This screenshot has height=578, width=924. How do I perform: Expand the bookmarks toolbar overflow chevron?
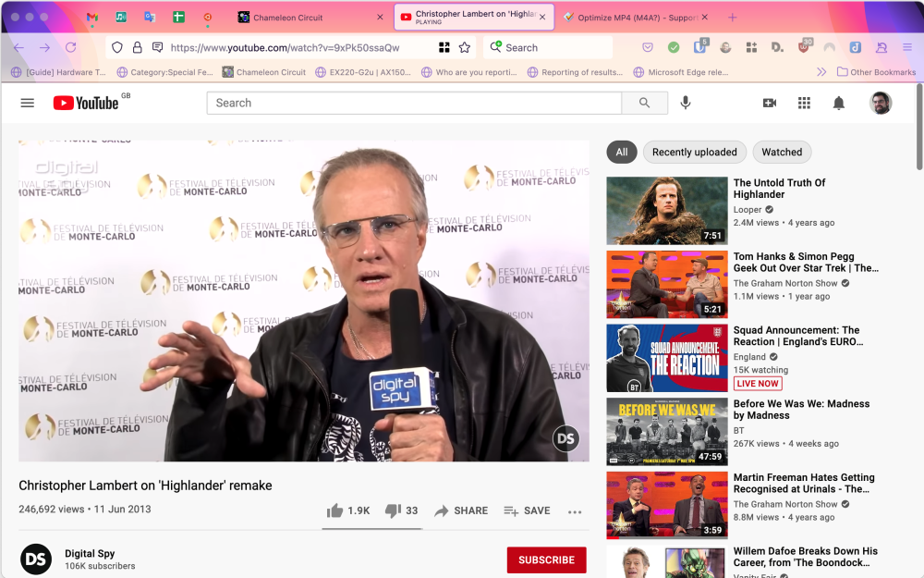[821, 72]
